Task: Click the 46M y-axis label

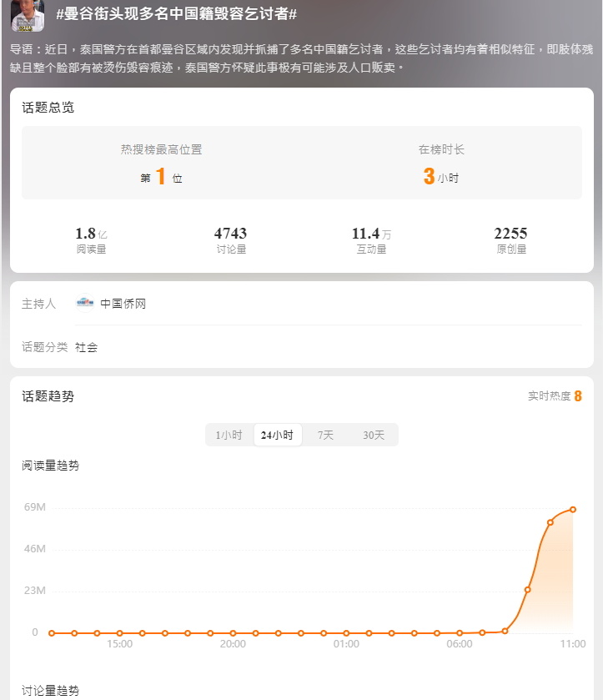Action: pos(35,549)
